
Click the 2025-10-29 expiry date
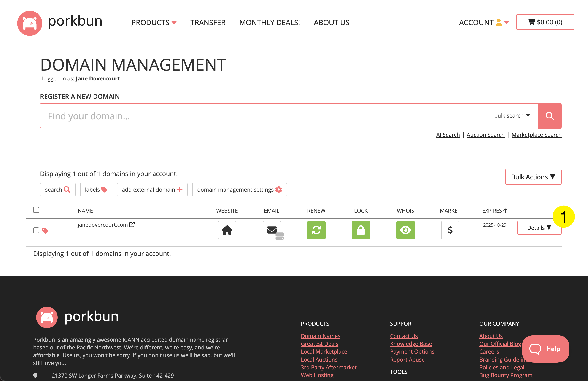coord(495,225)
